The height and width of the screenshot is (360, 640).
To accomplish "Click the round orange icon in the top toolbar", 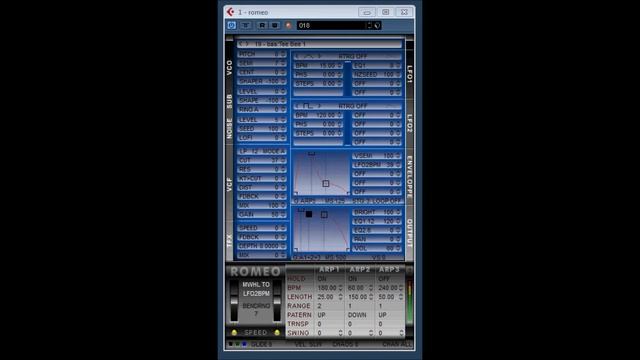I will (x=288, y=25).
